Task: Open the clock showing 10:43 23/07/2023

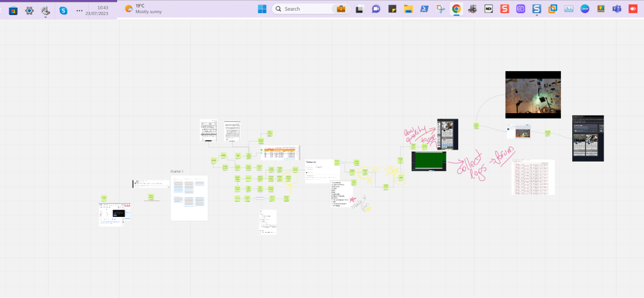Action: pyautogui.click(x=97, y=11)
